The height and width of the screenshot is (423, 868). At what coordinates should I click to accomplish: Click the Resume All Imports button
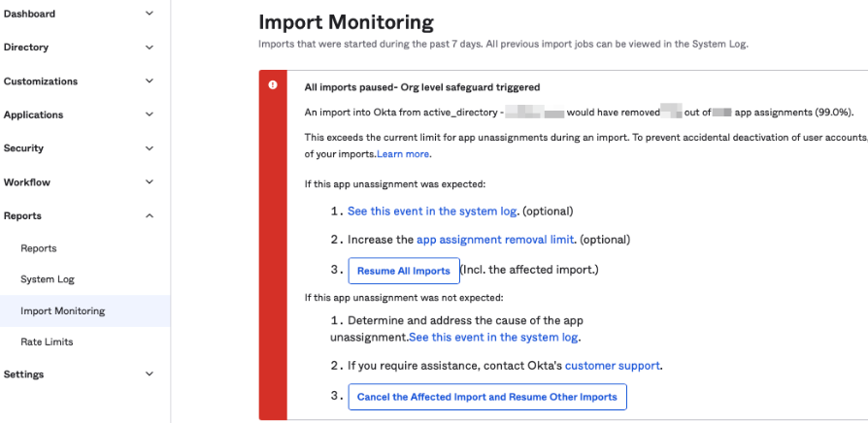[x=404, y=271]
